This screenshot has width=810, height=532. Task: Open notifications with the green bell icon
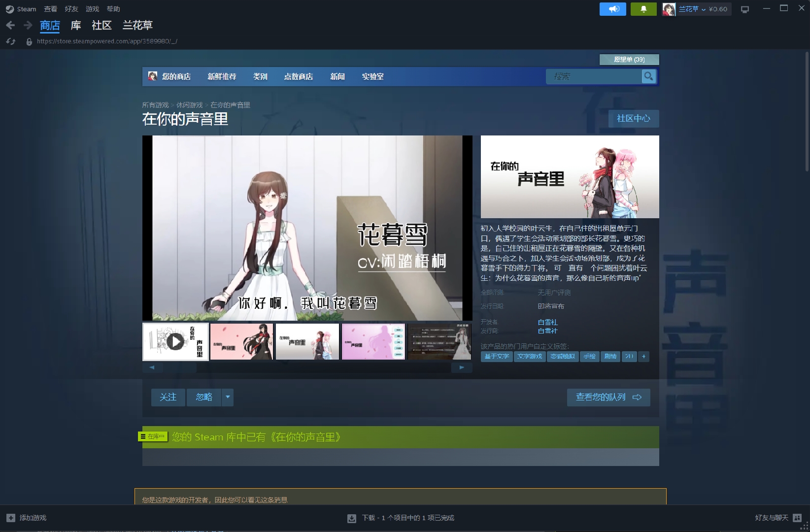[x=643, y=9]
